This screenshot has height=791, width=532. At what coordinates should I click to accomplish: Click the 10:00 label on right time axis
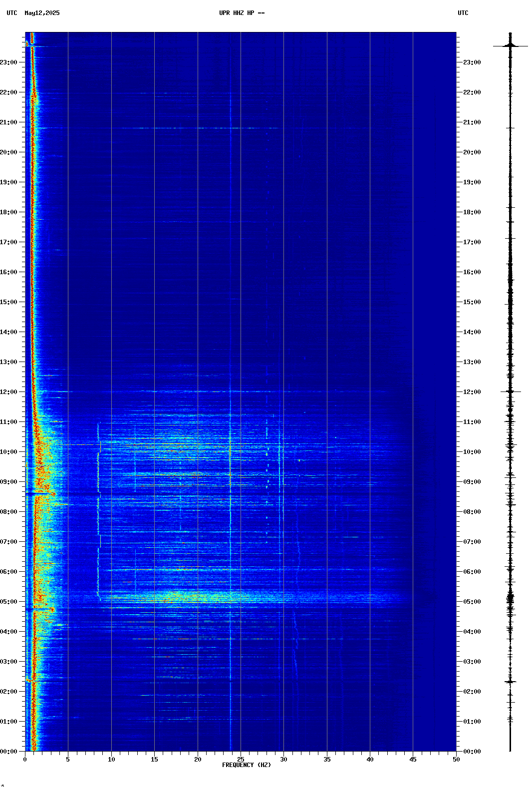tap(472, 452)
